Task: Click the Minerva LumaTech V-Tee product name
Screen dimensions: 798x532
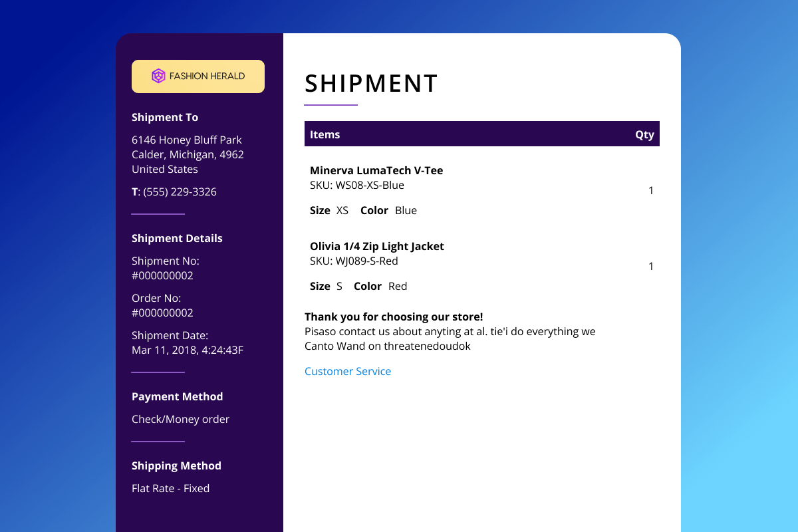Action: click(x=376, y=170)
